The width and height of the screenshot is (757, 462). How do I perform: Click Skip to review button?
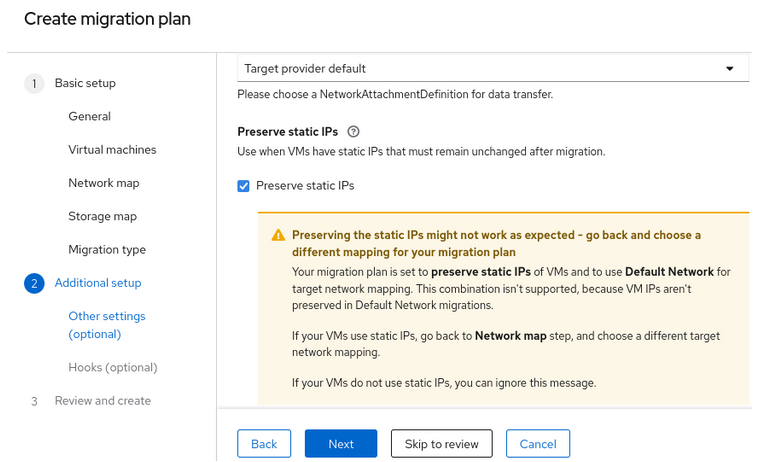(441, 444)
